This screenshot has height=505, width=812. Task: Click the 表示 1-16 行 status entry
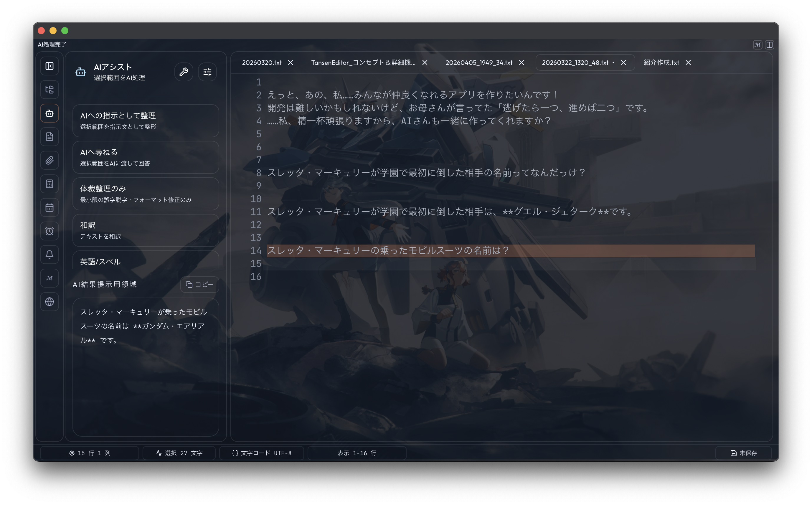tap(357, 453)
